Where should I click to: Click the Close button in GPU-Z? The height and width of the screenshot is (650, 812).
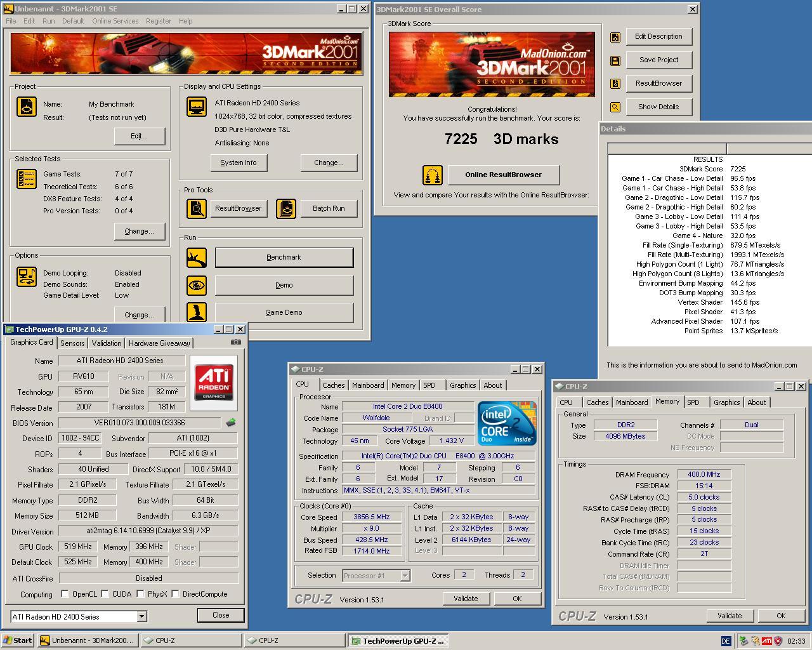pyautogui.click(x=221, y=615)
